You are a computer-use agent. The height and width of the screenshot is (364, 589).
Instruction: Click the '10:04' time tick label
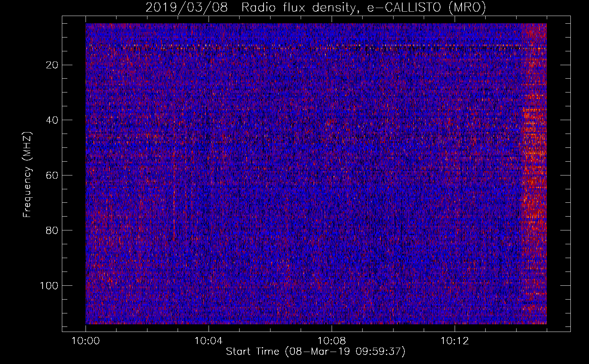point(208,341)
